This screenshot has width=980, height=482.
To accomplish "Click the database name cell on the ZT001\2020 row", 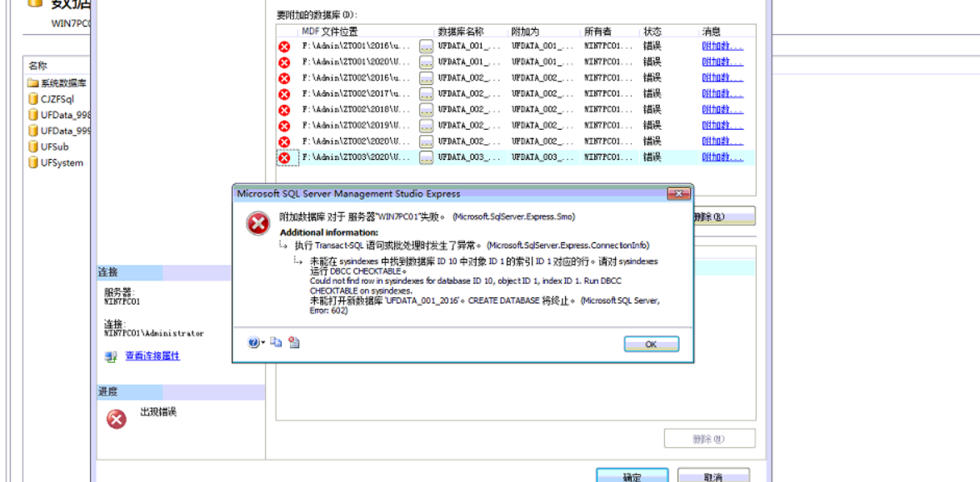I will coord(469,62).
